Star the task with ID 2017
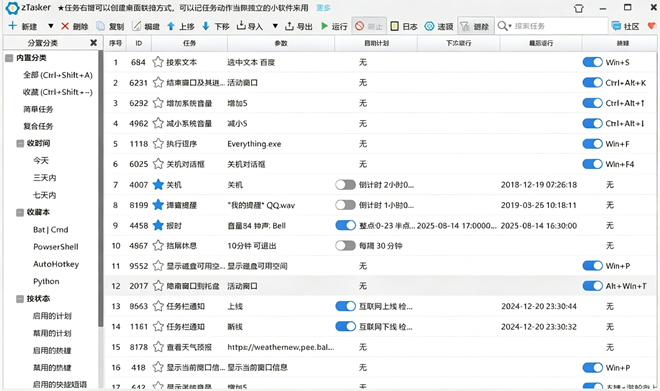 (158, 286)
